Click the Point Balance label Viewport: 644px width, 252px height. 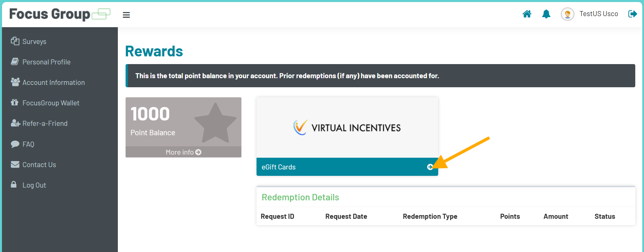pos(153,133)
